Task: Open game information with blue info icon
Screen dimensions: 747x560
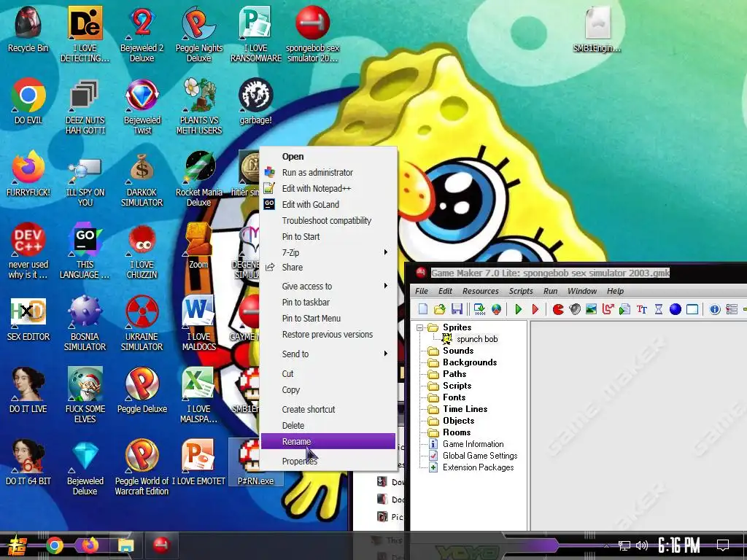Action: [x=715, y=309]
